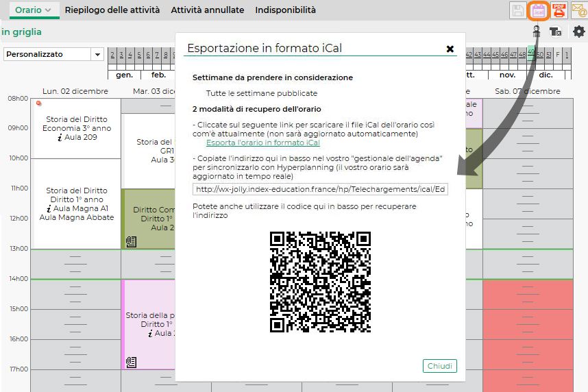Click the Esporta l'orario in formato iCal link

coord(263,143)
